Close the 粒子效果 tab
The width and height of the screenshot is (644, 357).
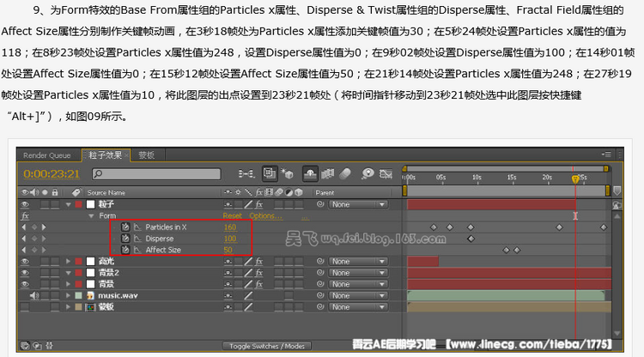click(126, 155)
